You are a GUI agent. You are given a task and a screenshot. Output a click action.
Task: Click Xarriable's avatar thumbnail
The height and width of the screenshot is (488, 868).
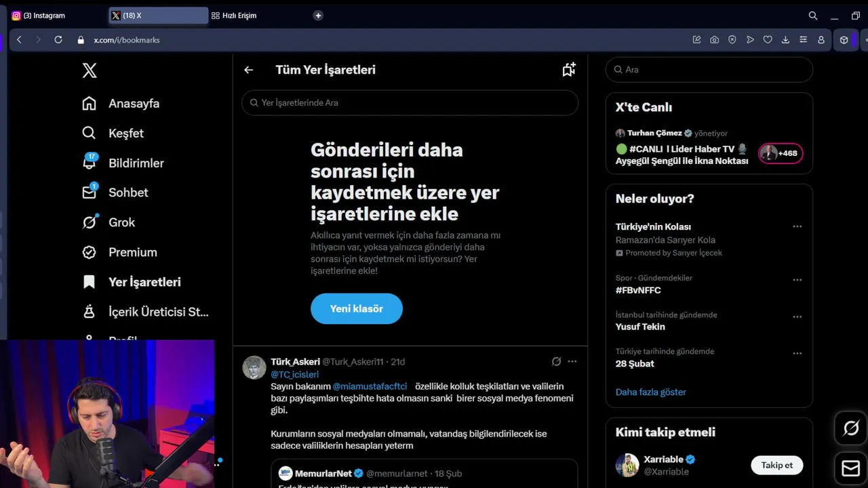[x=627, y=465]
